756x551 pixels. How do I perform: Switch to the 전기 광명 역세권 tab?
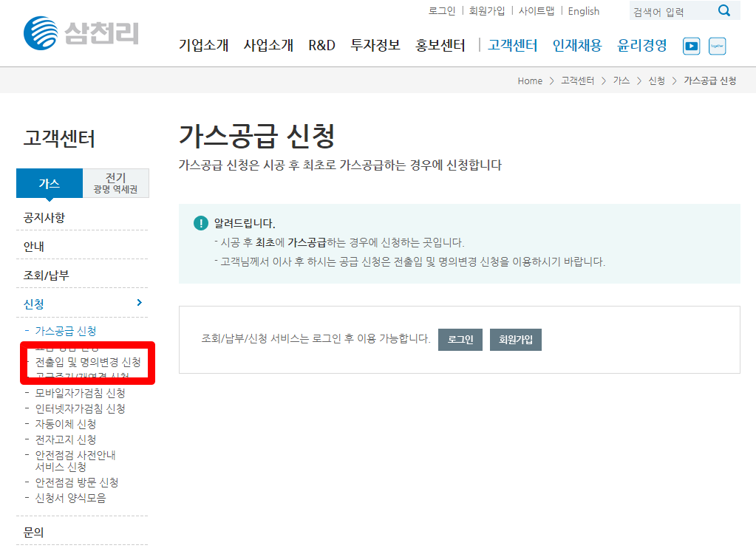coord(115,182)
